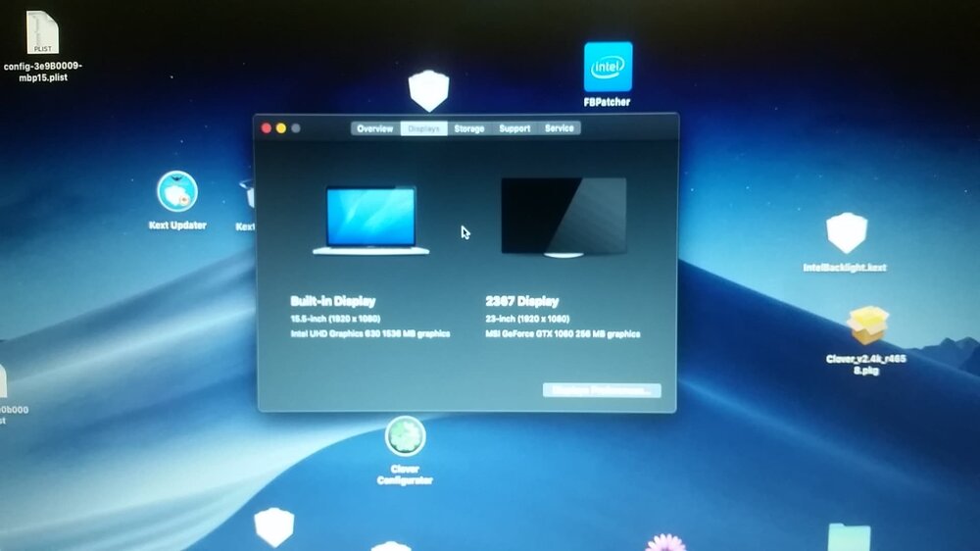Open the Support tab
980x551 pixels.
pos(514,128)
